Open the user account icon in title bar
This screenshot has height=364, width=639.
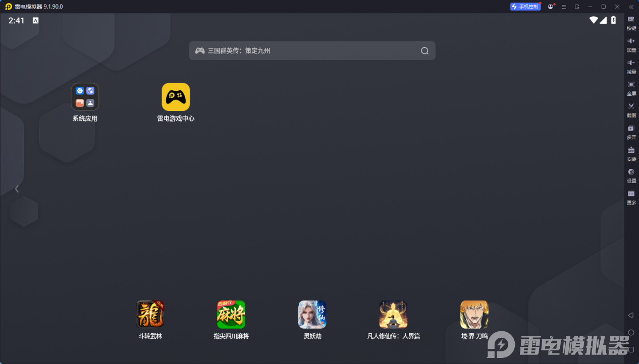pyautogui.click(x=550, y=7)
